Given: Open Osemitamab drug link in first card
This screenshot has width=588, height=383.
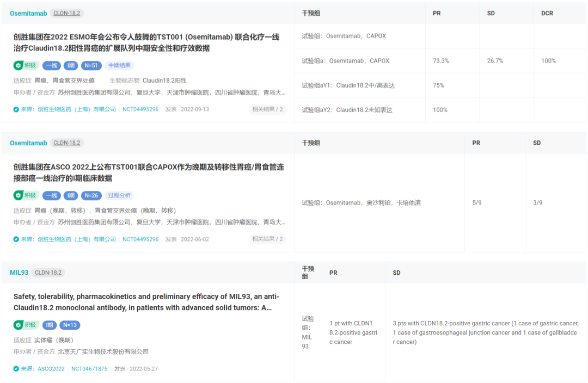Looking at the screenshot, I should pyautogui.click(x=28, y=13).
